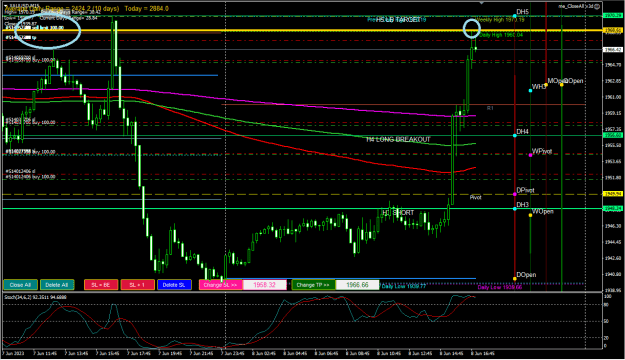Select the cyan DH5 level marker

515,16
